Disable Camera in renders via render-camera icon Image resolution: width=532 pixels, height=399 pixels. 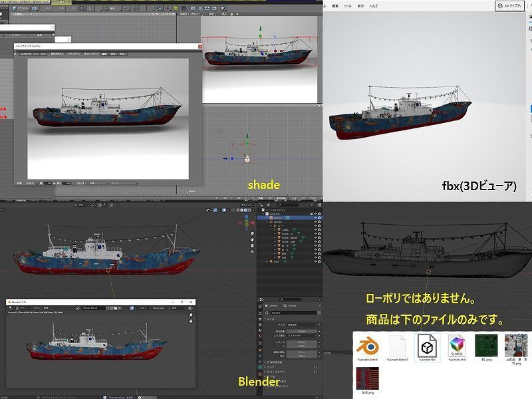(319, 218)
